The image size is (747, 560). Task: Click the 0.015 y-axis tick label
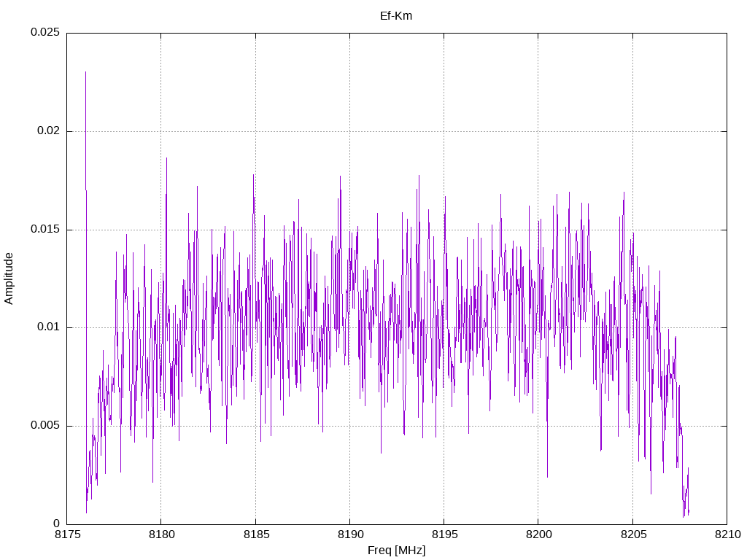click(x=45, y=230)
